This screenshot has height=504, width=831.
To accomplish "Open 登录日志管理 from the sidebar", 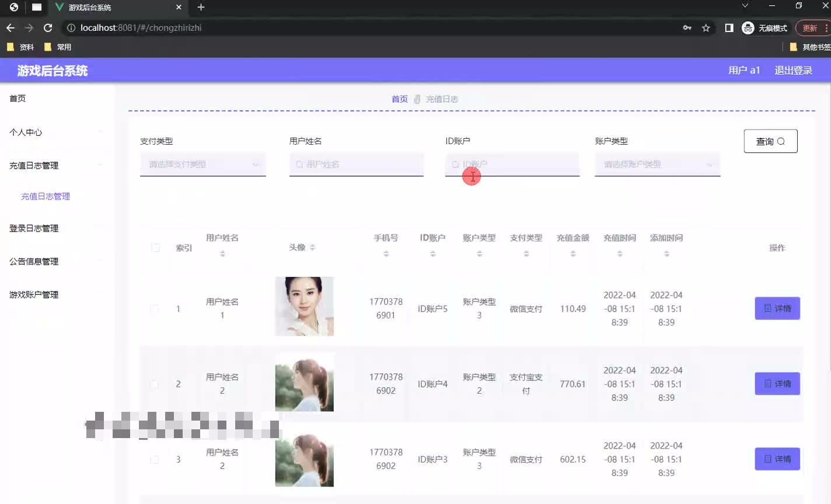I will click(33, 228).
